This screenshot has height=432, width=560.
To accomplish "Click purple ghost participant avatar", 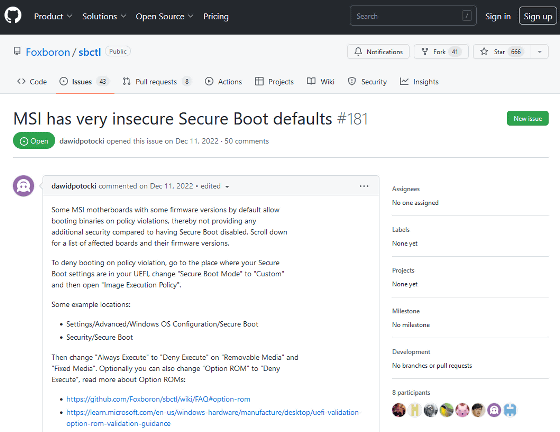I will (494, 410).
